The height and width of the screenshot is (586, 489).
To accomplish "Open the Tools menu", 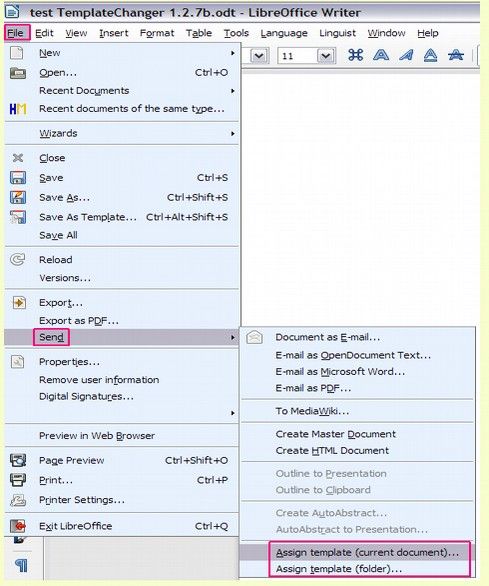I will (x=236, y=33).
